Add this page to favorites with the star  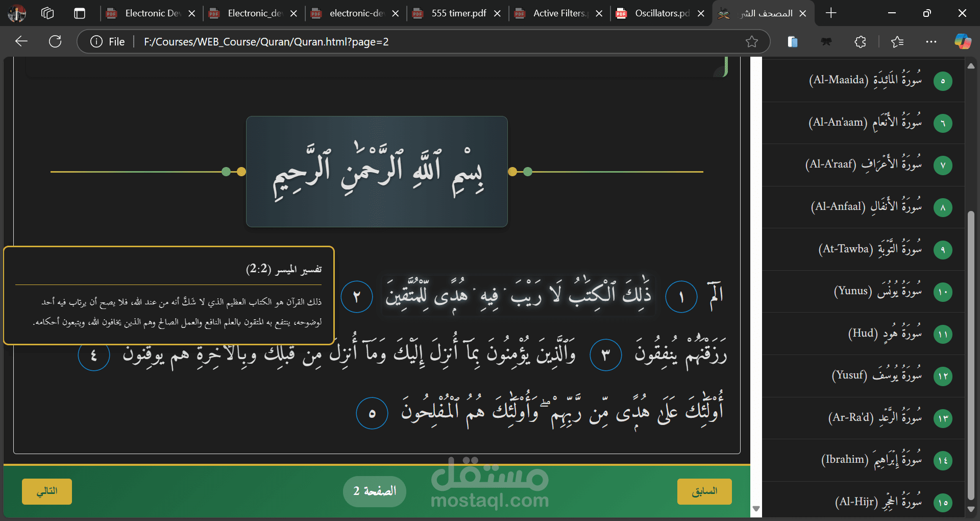pos(751,41)
